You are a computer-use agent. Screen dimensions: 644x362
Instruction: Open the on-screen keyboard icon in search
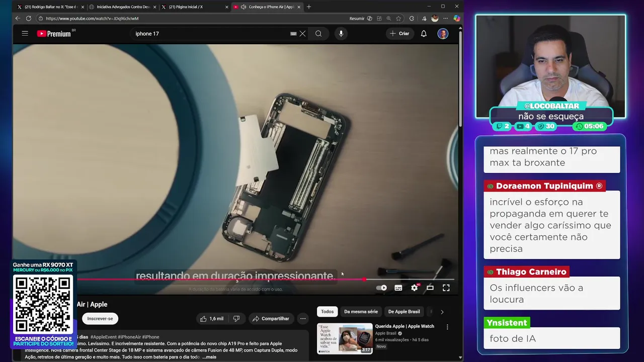click(x=293, y=34)
